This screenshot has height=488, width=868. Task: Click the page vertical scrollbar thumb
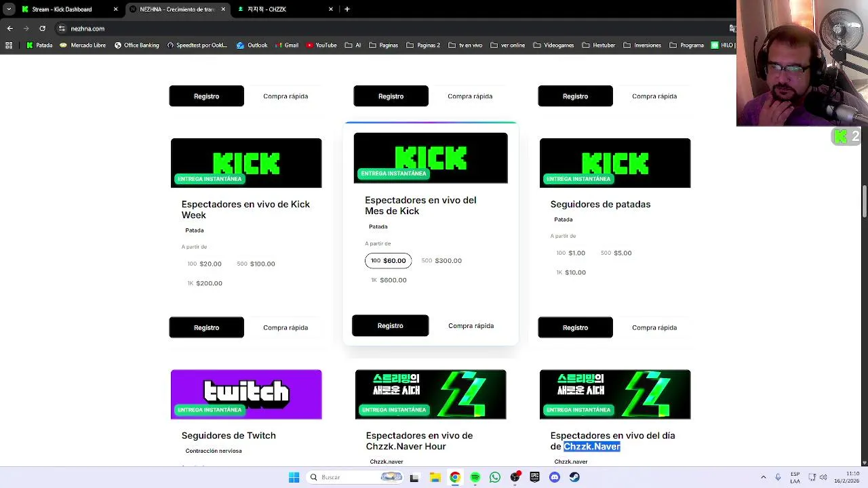[864, 201]
